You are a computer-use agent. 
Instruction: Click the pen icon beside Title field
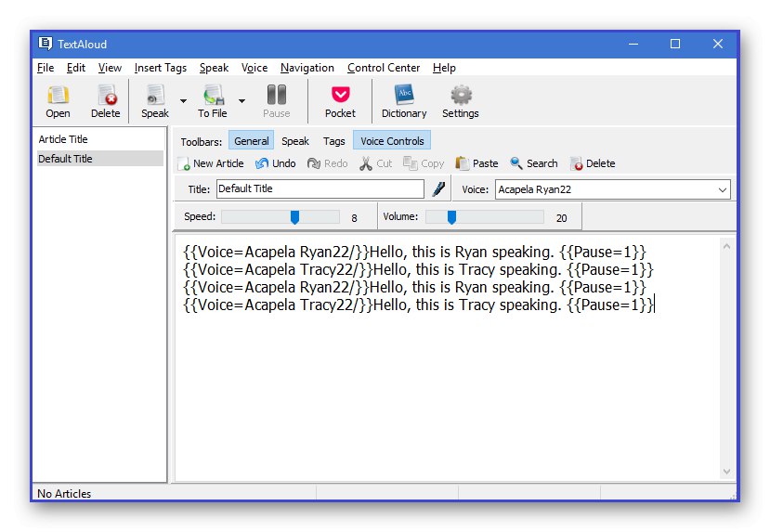pos(438,189)
